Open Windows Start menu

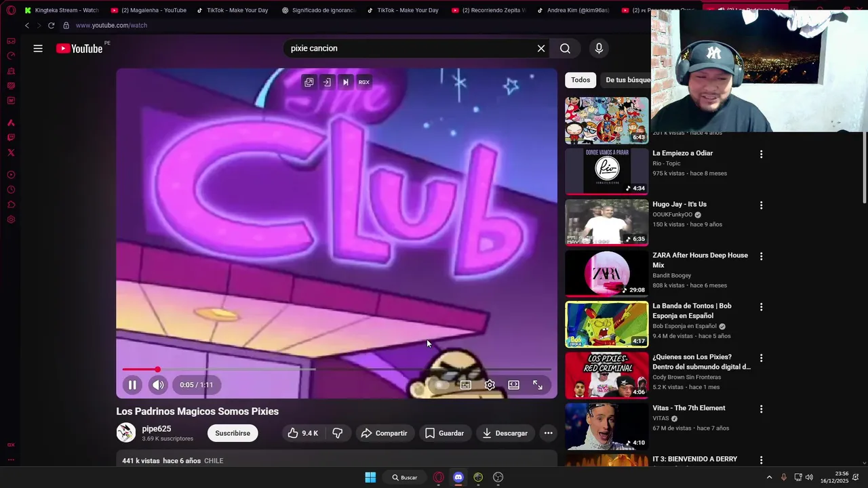point(370,477)
